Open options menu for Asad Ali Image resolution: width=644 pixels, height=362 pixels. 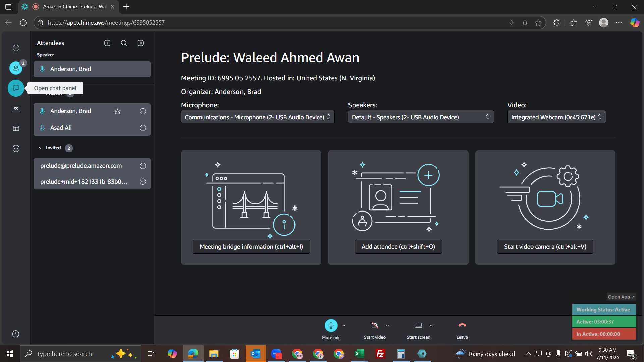click(143, 128)
